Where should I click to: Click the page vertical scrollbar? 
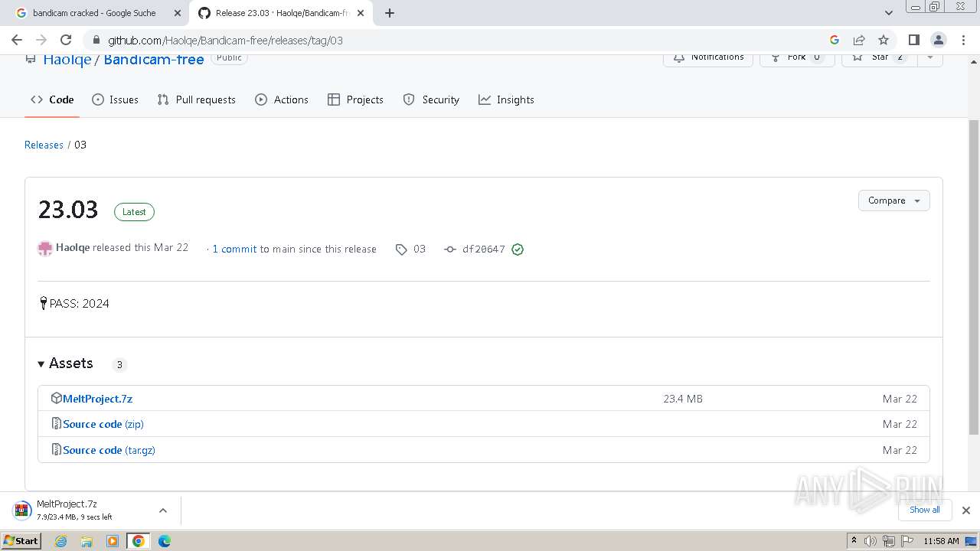[x=973, y=277]
